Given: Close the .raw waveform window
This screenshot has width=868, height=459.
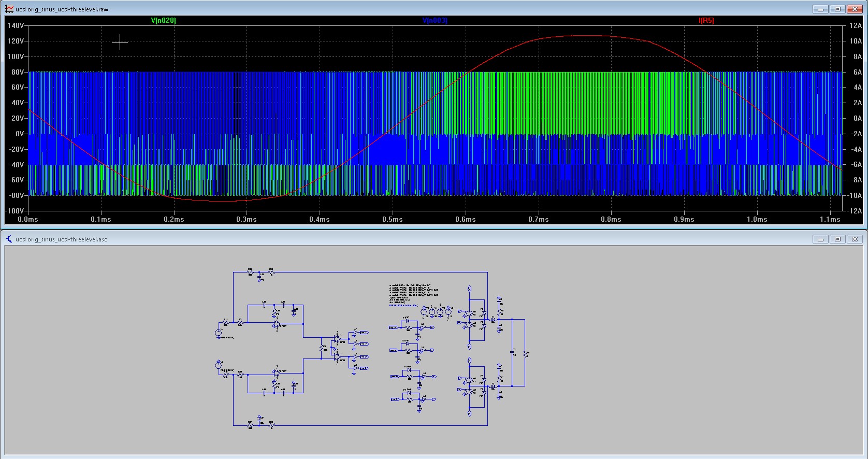Looking at the screenshot, I should point(855,9).
